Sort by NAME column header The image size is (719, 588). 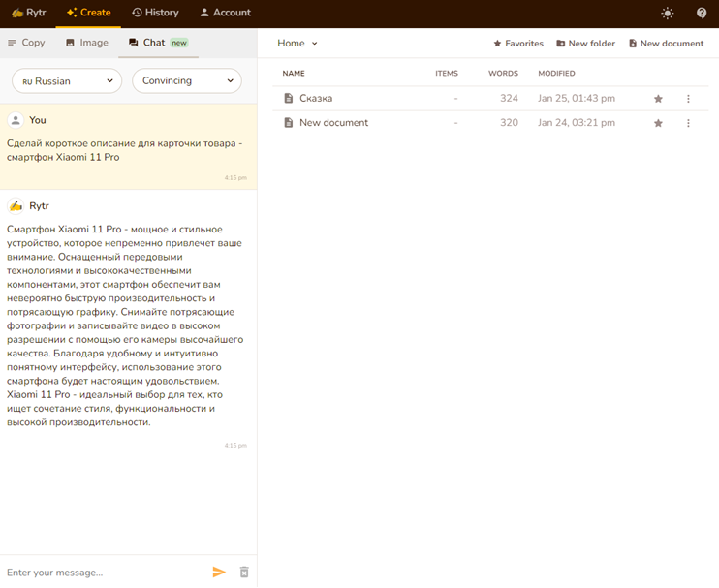[x=294, y=74]
